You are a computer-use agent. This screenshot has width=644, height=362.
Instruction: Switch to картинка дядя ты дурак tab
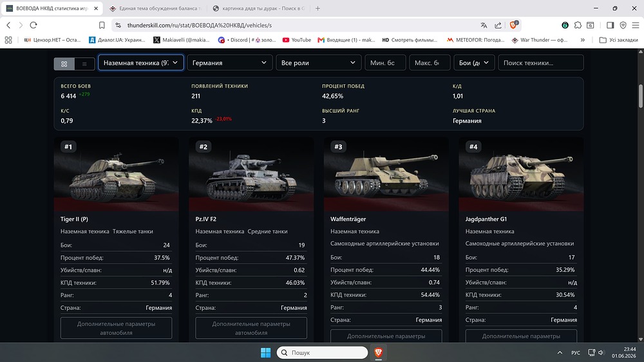pyautogui.click(x=260, y=8)
